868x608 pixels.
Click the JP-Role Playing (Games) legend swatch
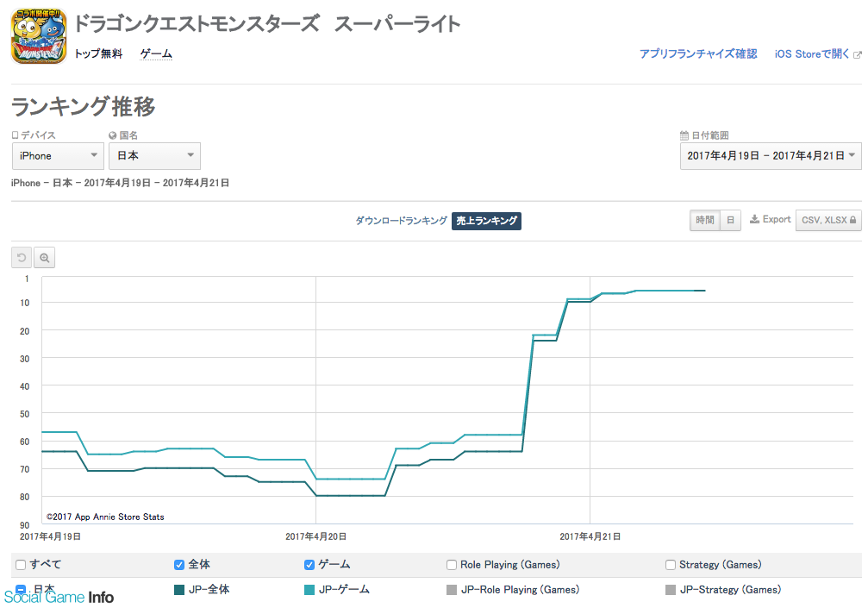pyautogui.click(x=451, y=590)
